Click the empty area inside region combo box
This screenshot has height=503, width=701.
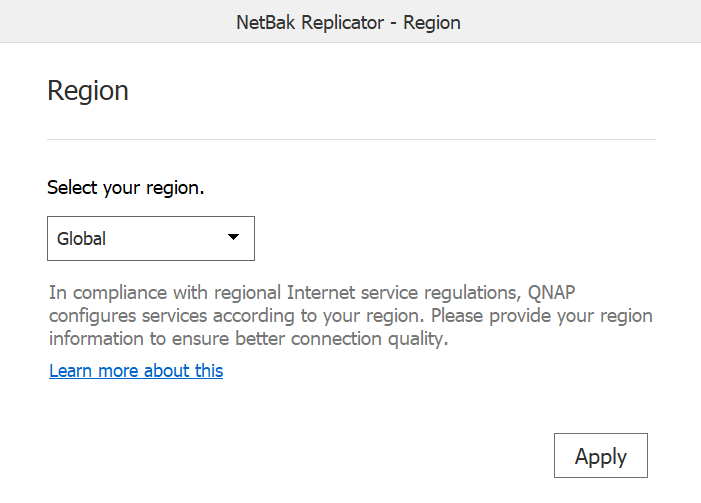165,238
